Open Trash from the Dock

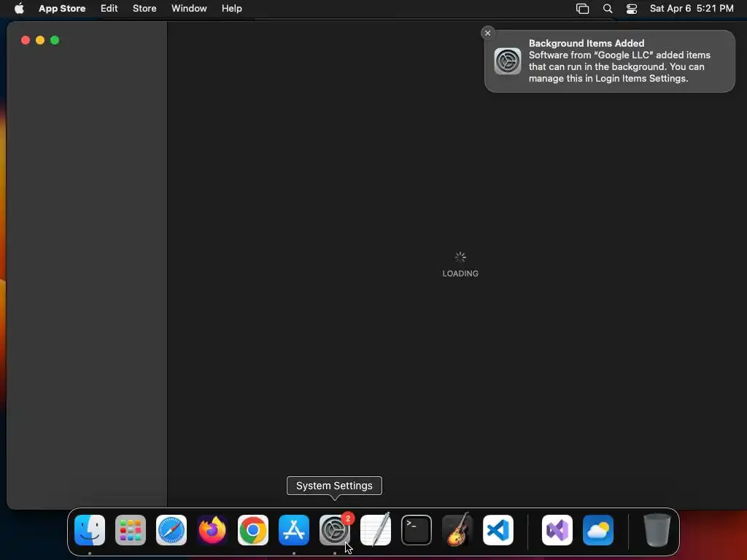click(657, 530)
